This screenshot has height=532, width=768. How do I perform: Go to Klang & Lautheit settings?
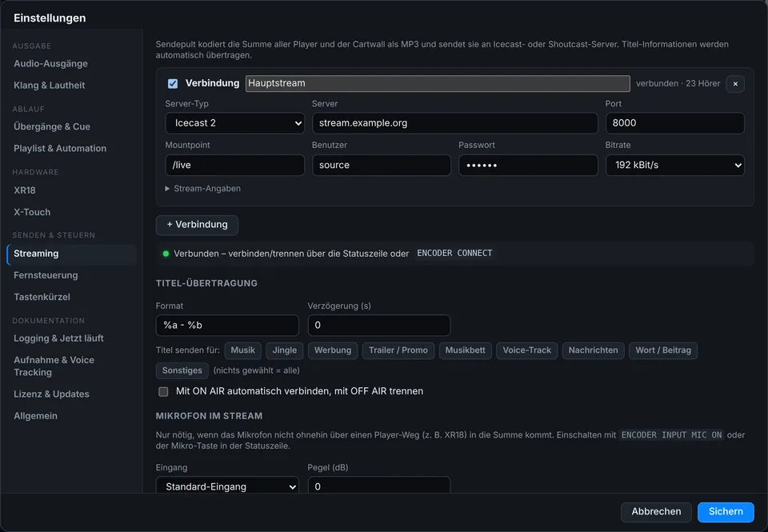pos(71,86)
